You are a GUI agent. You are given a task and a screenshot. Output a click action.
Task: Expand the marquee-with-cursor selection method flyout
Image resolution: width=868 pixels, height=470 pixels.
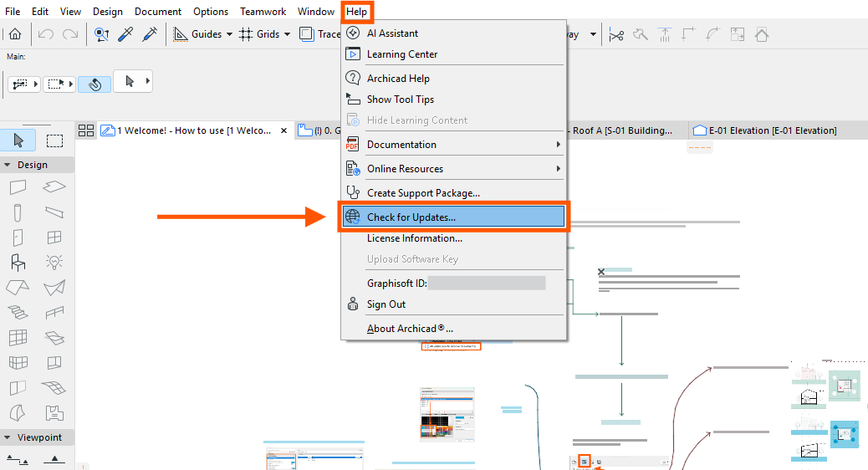(71, 84)
